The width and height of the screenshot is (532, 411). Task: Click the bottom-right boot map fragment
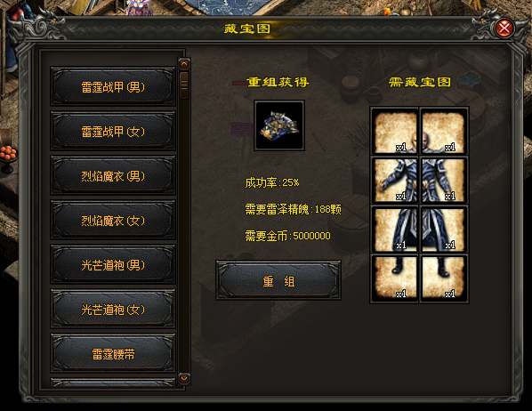coord(443,278)
